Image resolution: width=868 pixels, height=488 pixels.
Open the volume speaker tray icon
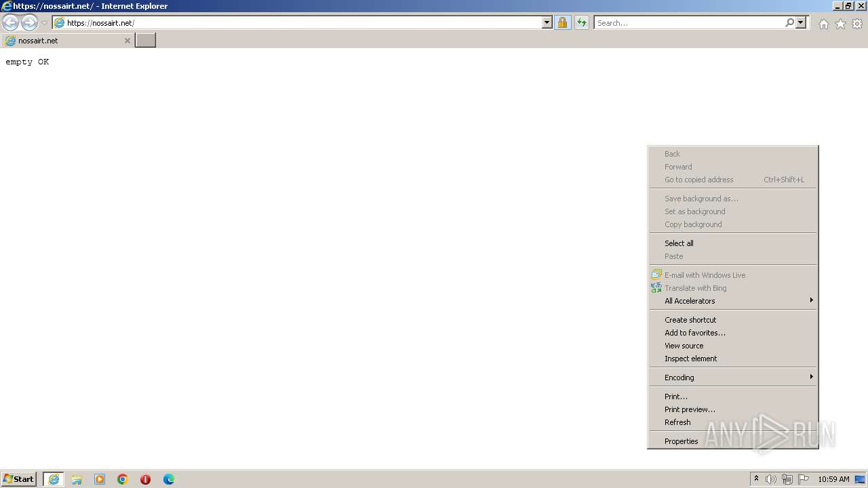click(x=771, y=479)
